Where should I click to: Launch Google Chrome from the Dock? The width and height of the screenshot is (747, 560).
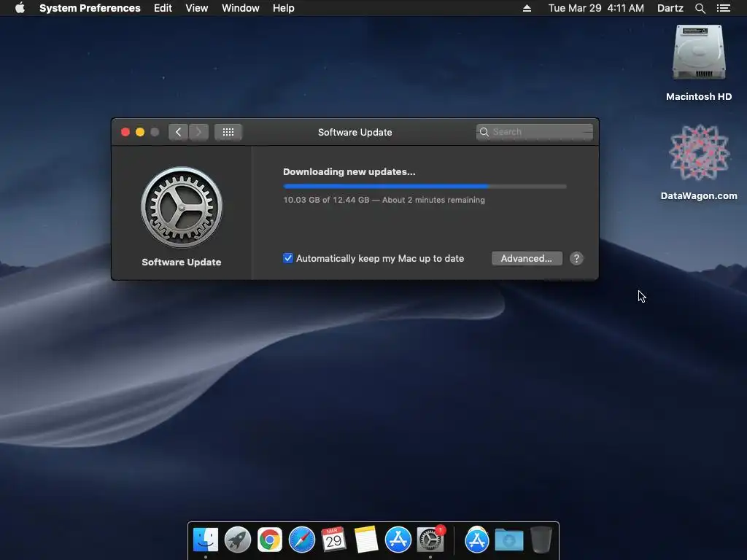(270, 540)
